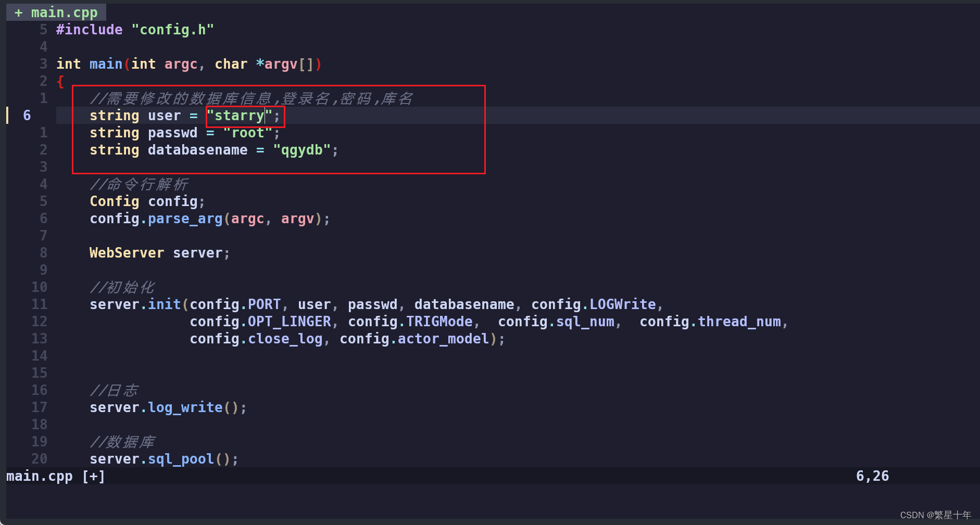Select the WebServer server declaration
The height and width of the screenshot is (525, 980).
pyautogui.click(x=159, y=252)
